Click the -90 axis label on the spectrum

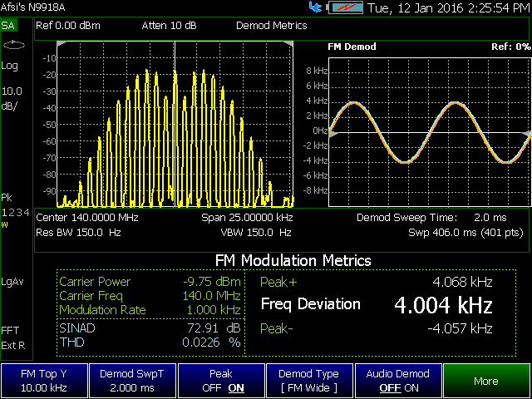(x=49, y=191)
